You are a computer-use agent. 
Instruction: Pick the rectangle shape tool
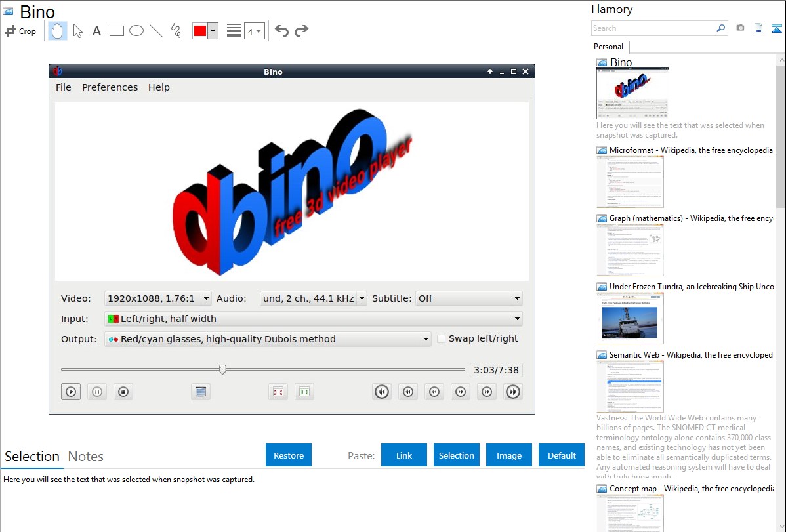tap(116, 31)
